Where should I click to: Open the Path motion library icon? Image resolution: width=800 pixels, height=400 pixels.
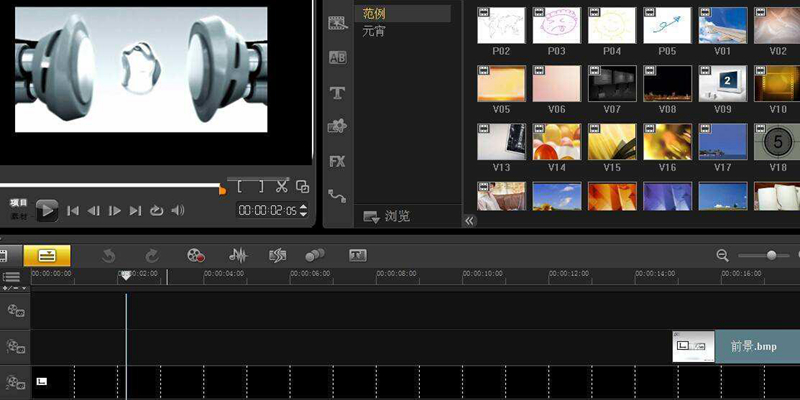pyautogui.click(x=337, y=196)
